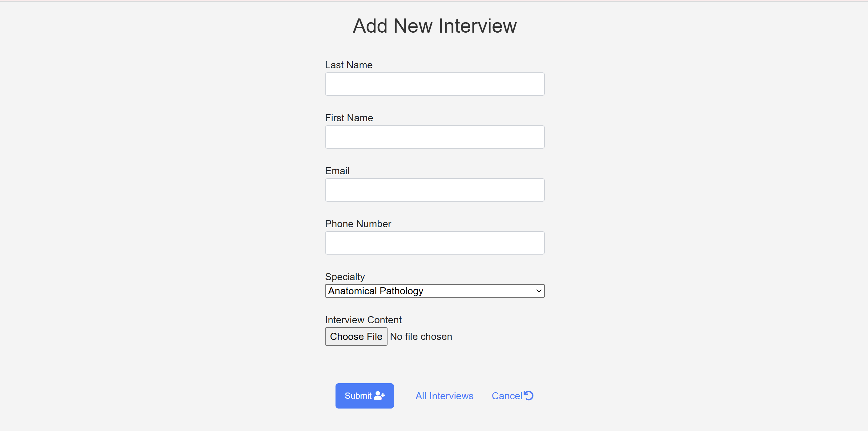This screenshot has width=868, height=431.
Task: Click the add-user icon on Submit button
Action: click(x=380, y=395)
